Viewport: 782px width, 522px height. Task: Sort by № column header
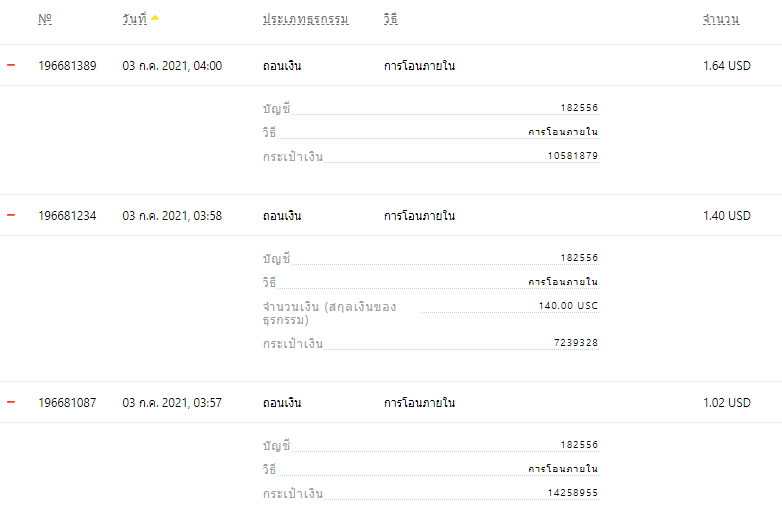[x=45, y=19]
